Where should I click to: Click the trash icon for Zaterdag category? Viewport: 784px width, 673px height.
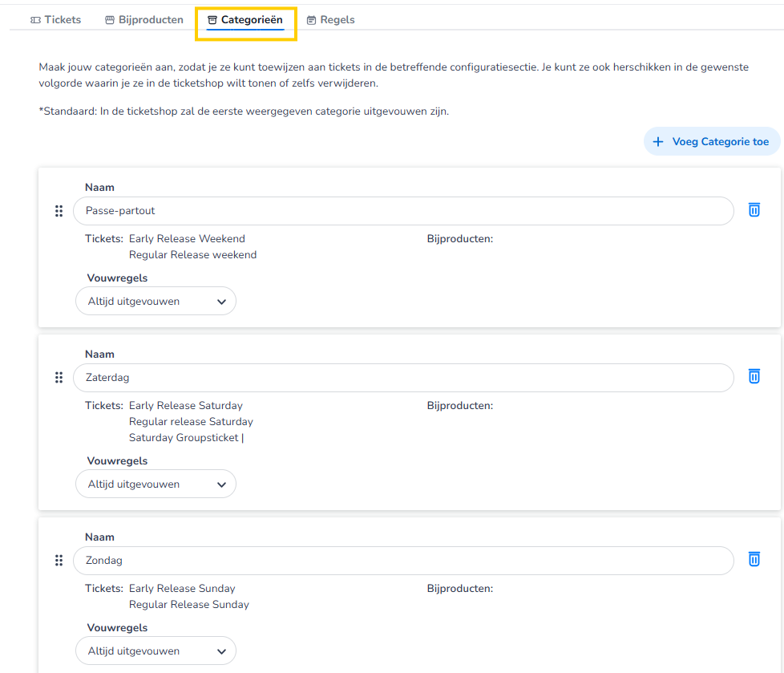click(x=754, y=376)
